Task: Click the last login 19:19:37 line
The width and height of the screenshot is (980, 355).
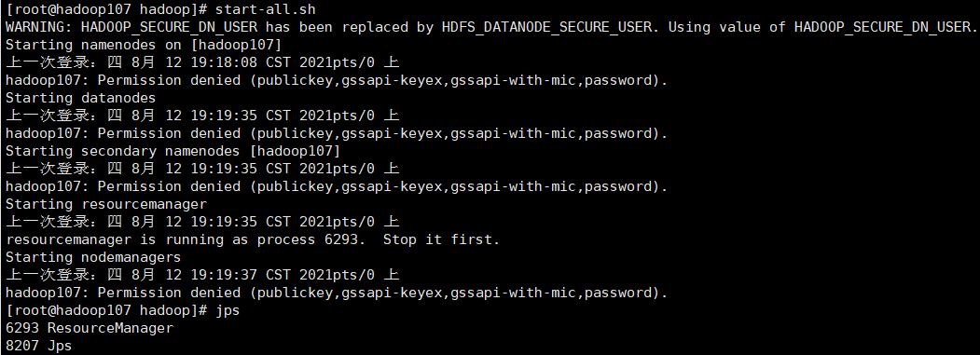Action: (x=202, y=275)
